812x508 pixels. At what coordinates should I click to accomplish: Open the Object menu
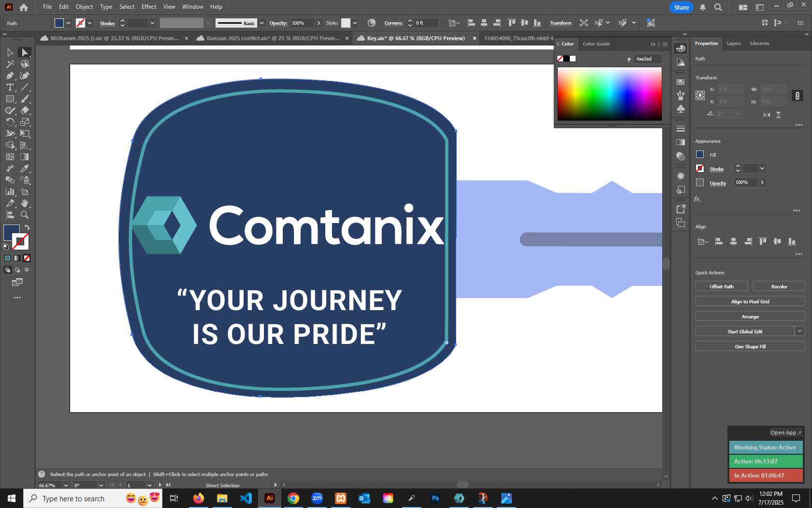click(x=84, y=7)
